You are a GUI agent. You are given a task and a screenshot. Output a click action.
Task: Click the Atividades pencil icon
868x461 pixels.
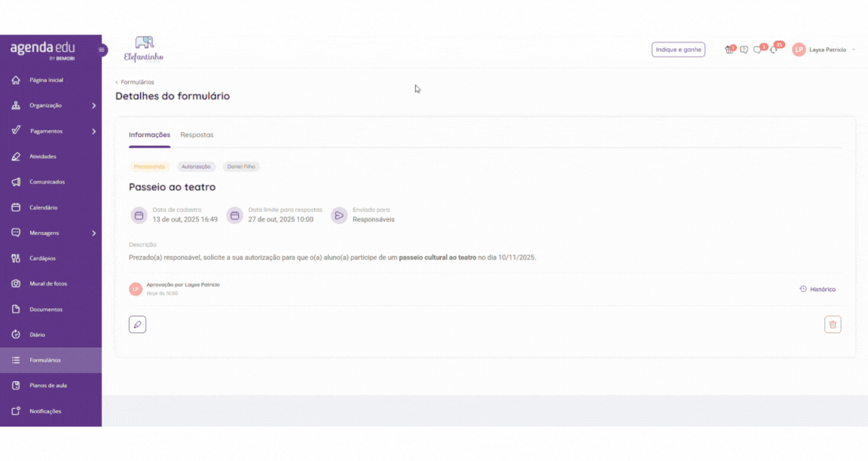coord(16,157)
